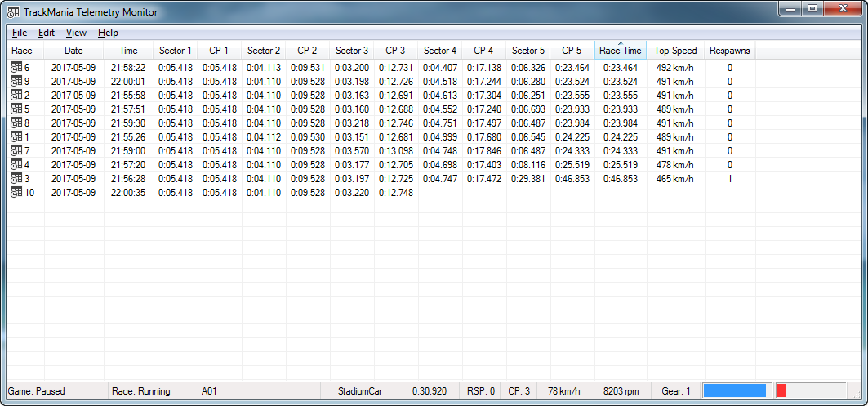Select race time 0:23.464 in Race Time column

click(x=621, y=68)
